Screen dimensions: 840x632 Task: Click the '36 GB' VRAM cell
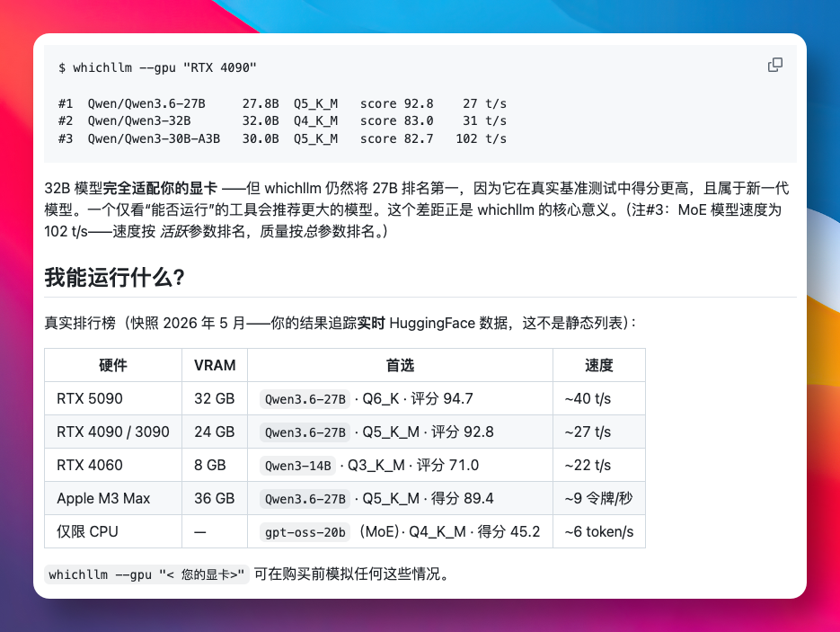point(215,498)
